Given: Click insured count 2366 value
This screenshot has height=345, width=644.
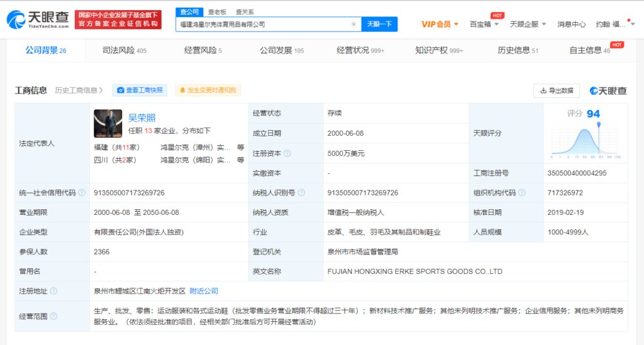Looking at the screenshot, I should [101, 252].
